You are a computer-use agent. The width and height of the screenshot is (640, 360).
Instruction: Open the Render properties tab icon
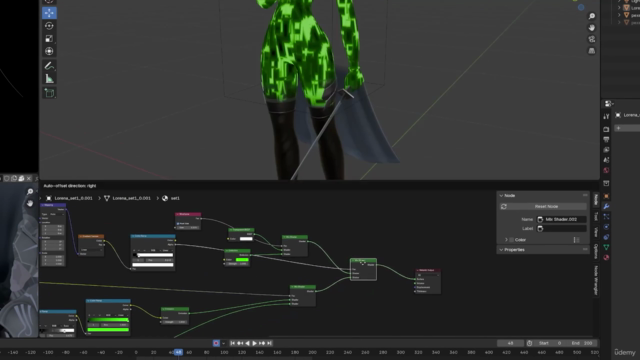point(606,129)
